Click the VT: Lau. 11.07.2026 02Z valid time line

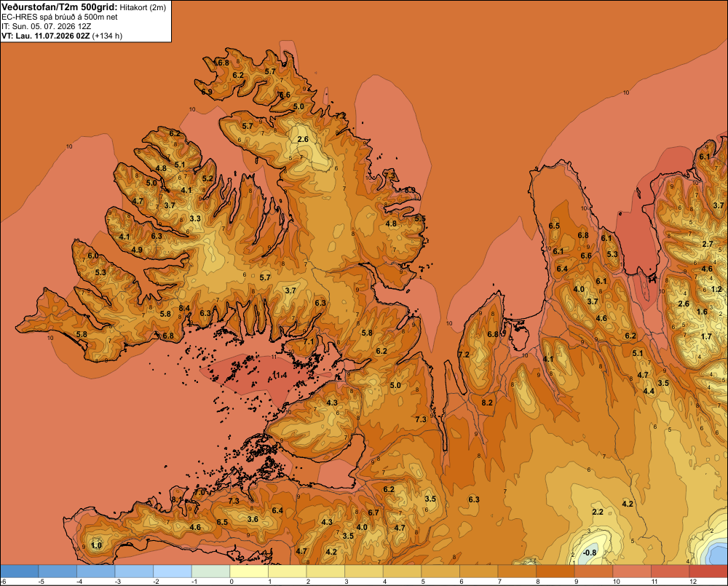tap(45, 36)
